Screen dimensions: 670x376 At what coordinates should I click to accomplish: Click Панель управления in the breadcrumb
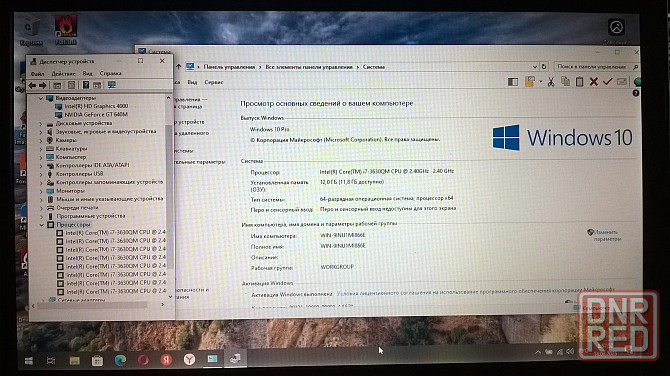(229, 67)
